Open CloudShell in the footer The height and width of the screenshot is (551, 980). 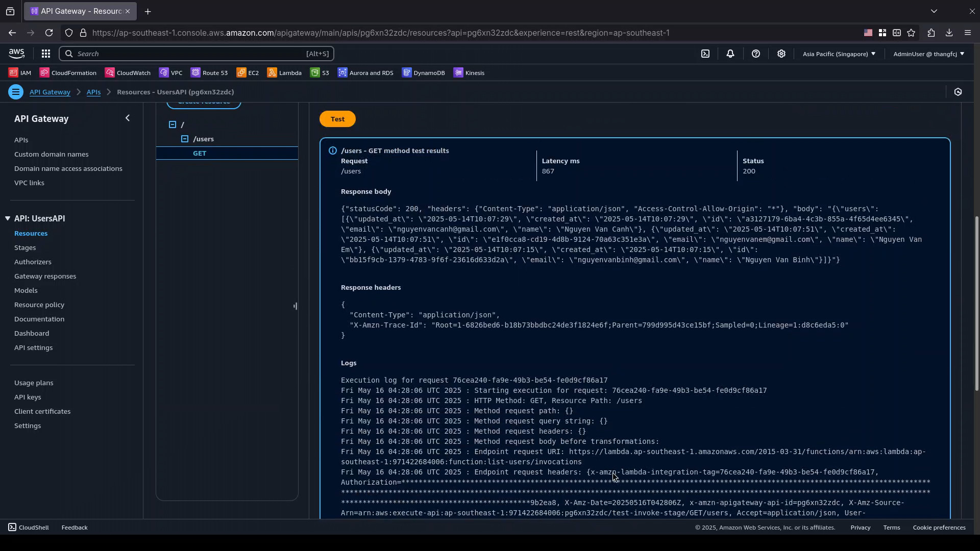(29, 528)
